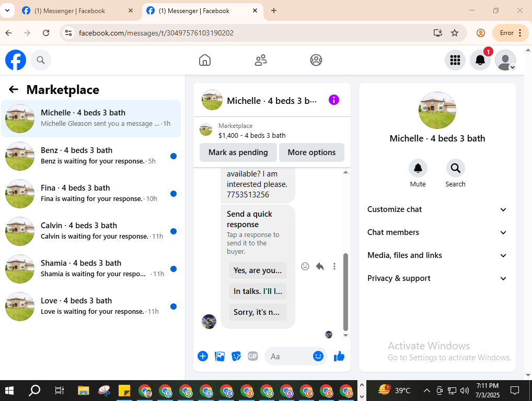The image size is (532, 401).
Task: Show hidden system tray icons chevron
Action: [427, 391]
